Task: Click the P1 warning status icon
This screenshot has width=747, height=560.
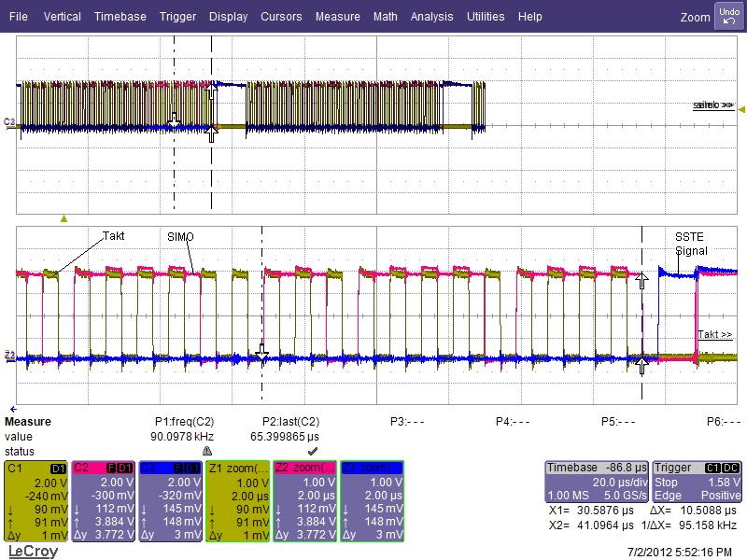Action: click(x=206, y=451)
